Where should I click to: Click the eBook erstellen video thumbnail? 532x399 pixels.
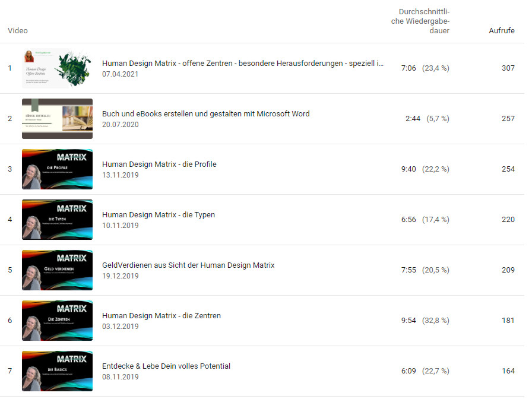tap(57, 119)
